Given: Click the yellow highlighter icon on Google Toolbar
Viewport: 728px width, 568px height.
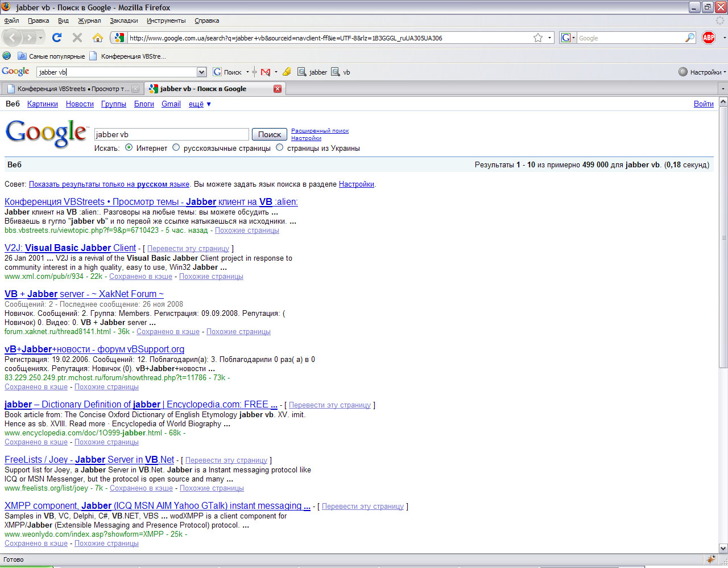Looking at the screenshot, I should [287, 72].
